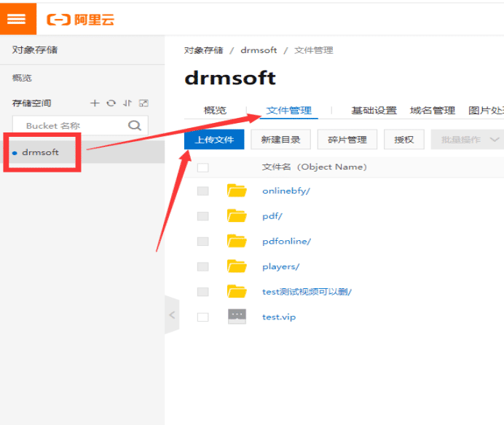Screen dimensions: 504x425
Task: Sort the bucket list
Action: [x=127, y=103]
